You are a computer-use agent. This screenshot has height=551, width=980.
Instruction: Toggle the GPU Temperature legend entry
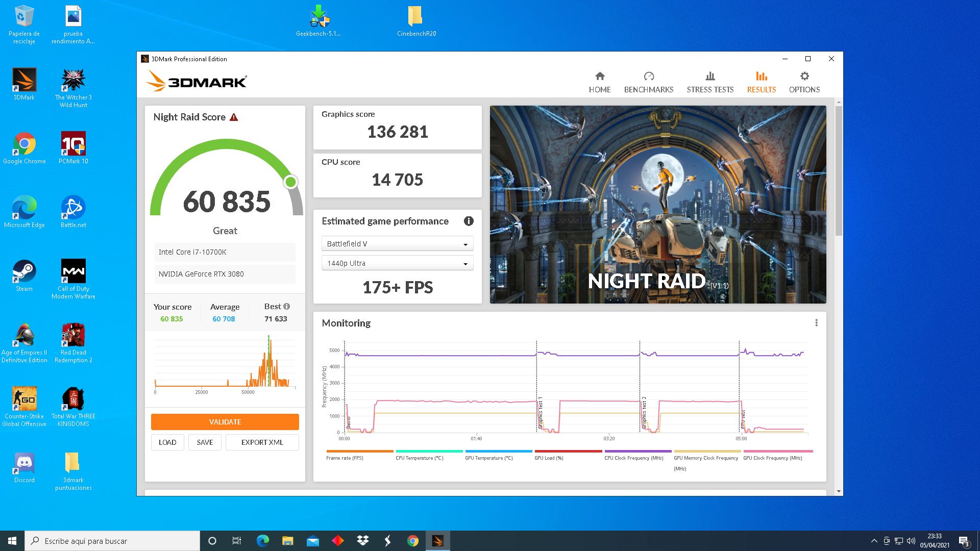tap(498, 455)
